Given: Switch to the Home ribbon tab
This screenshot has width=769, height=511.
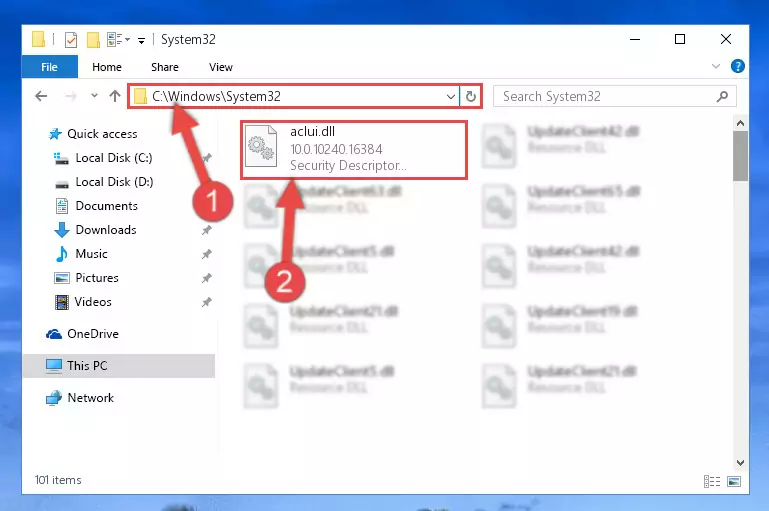Looking at the screenshot, I should pyautogui.click(x=107, y=67).
